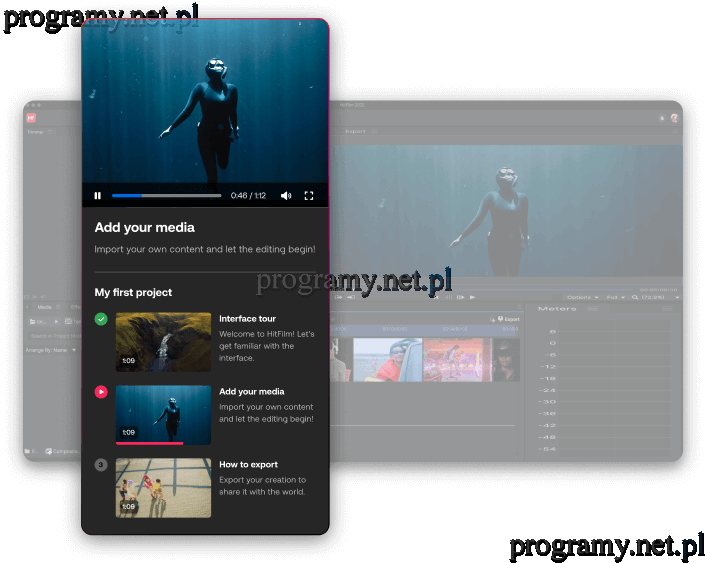Click the HitFilm logo icon
The image size is (706, 563).
point(31,117)
